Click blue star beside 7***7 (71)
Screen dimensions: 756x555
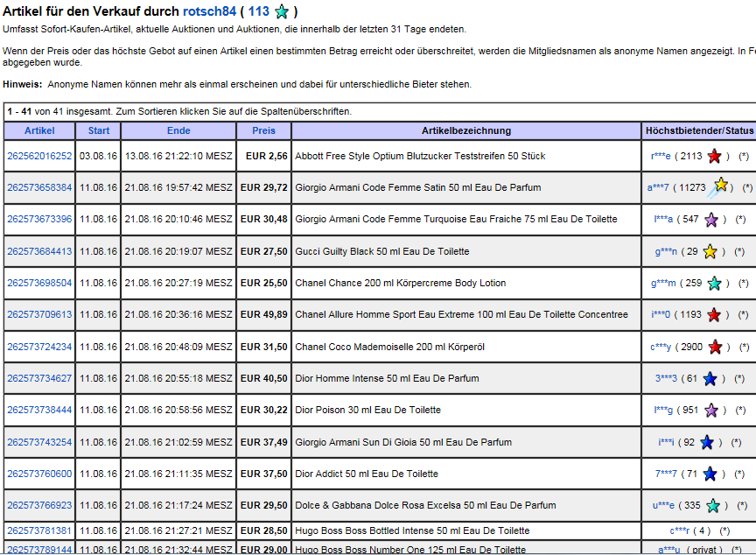(710, 474)
